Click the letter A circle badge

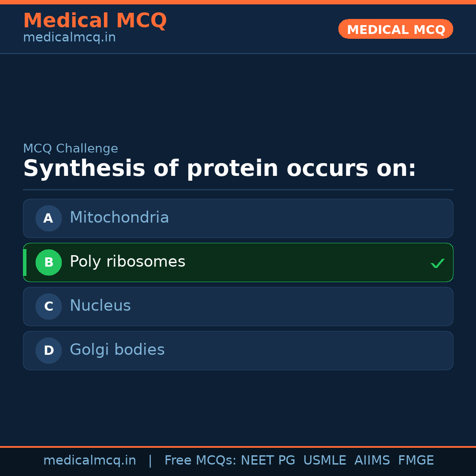click(48, 218)
